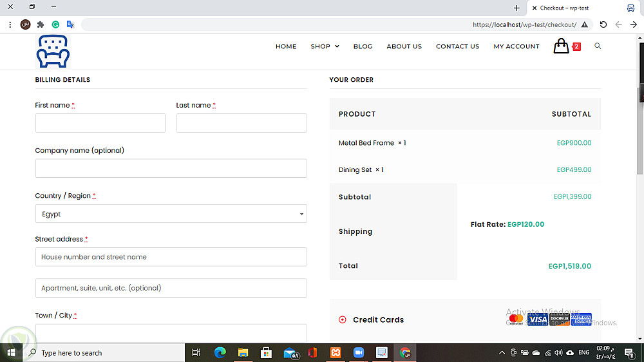Click the armchair site logo
644x362 pixels.
coord(53,52)
